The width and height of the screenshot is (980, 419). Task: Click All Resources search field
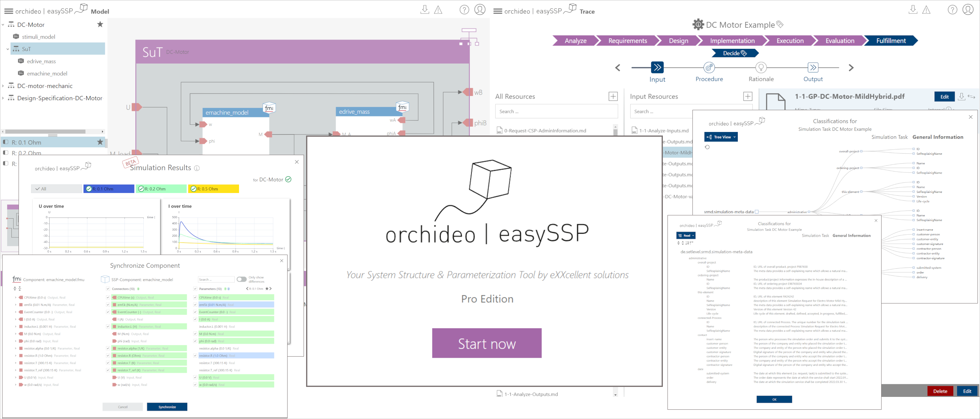556,111
